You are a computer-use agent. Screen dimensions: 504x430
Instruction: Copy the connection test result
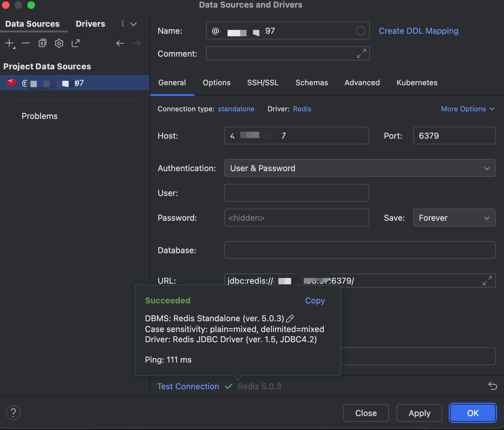315,301
